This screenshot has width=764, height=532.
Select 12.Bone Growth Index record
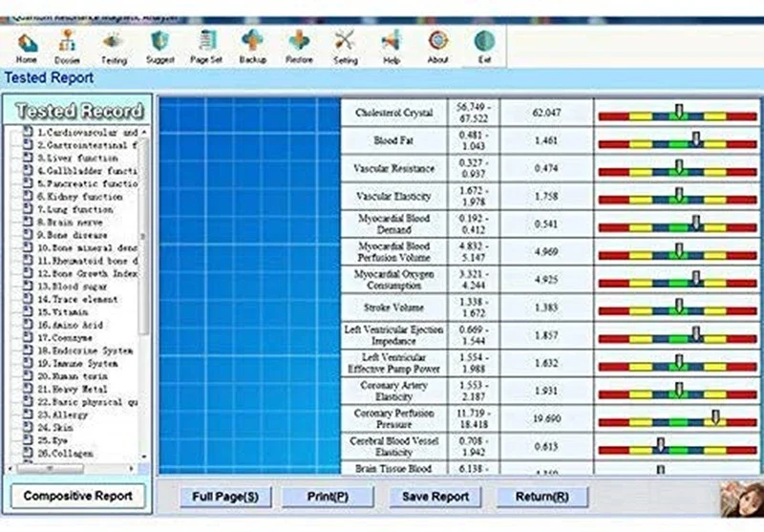(x=87, y=273)
